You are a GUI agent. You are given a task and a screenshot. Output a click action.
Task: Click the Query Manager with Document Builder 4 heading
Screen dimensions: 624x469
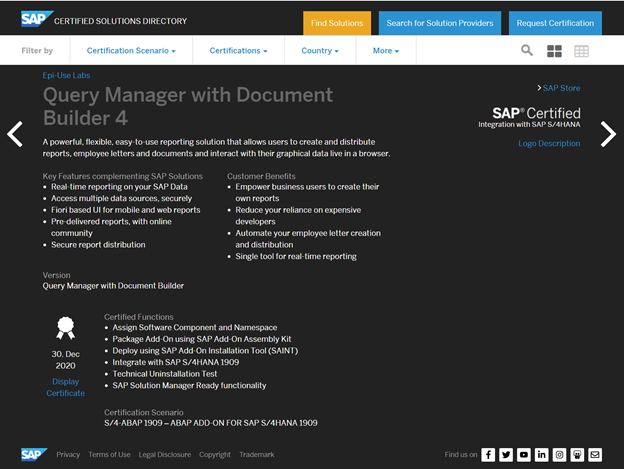pos(188,106)
